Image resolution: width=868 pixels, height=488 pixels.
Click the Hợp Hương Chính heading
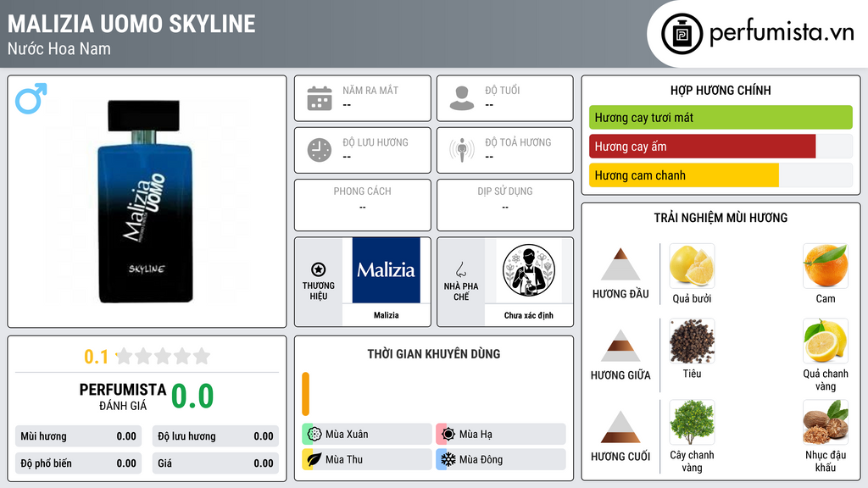click(721, 90)
